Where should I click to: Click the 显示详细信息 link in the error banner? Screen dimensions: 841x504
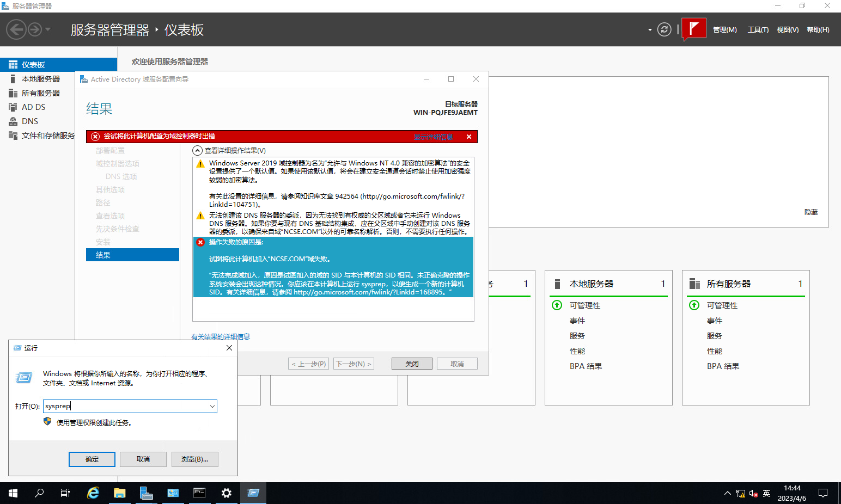[x=433, y=137]
